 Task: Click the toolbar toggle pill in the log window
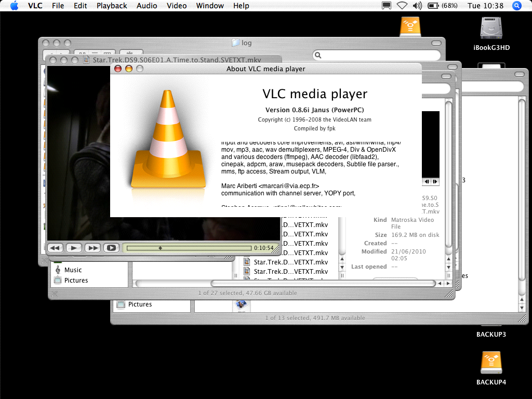tap(436, 43)
